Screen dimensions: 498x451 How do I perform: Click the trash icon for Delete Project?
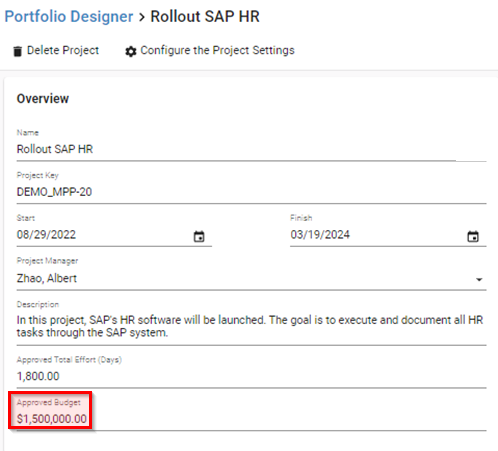(x=17, y=51)
